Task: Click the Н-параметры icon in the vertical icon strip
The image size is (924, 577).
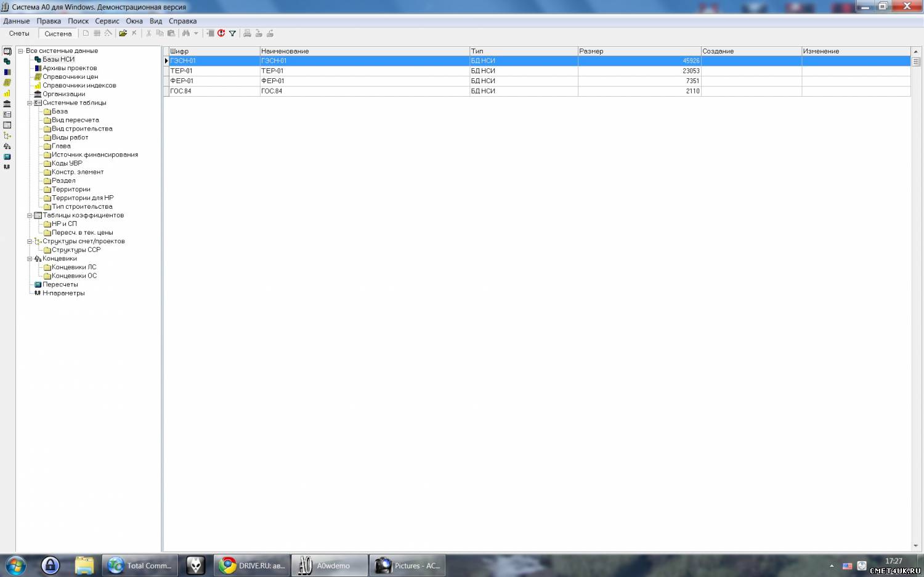Action: pos(7,167)
